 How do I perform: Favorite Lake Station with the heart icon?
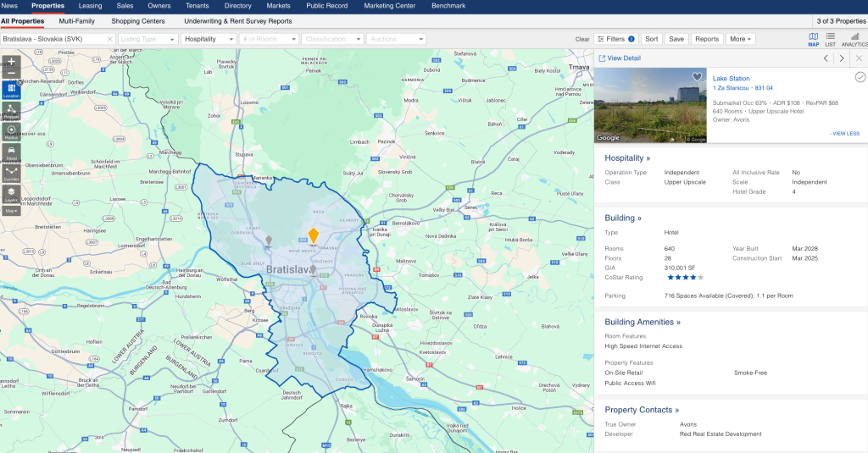pos(697,77)
